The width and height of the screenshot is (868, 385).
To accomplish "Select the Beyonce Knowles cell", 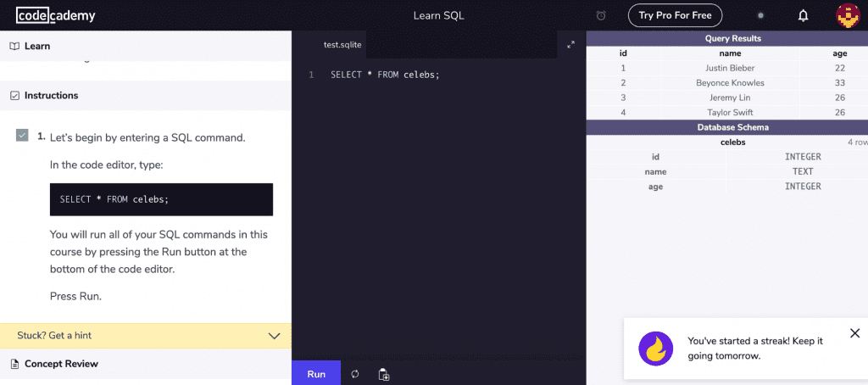I will pos(730,83).
